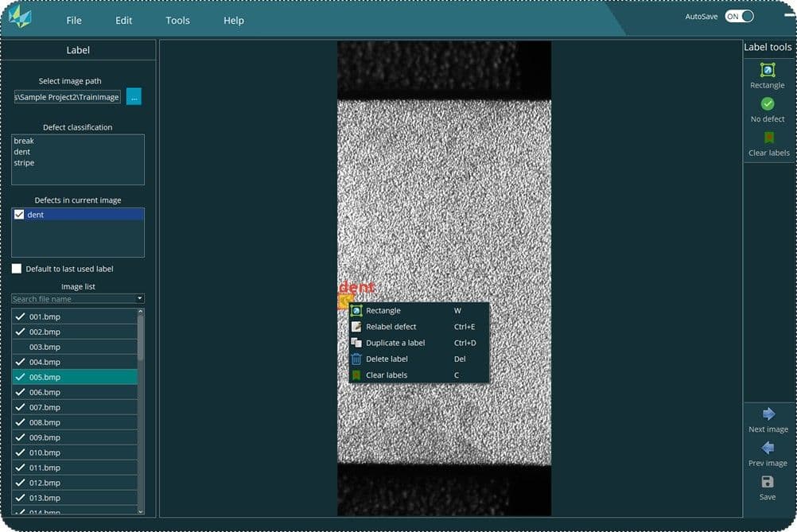Toggle the AutoSave switch
Viewport: 797px width, 532px height.
[739, 17]
